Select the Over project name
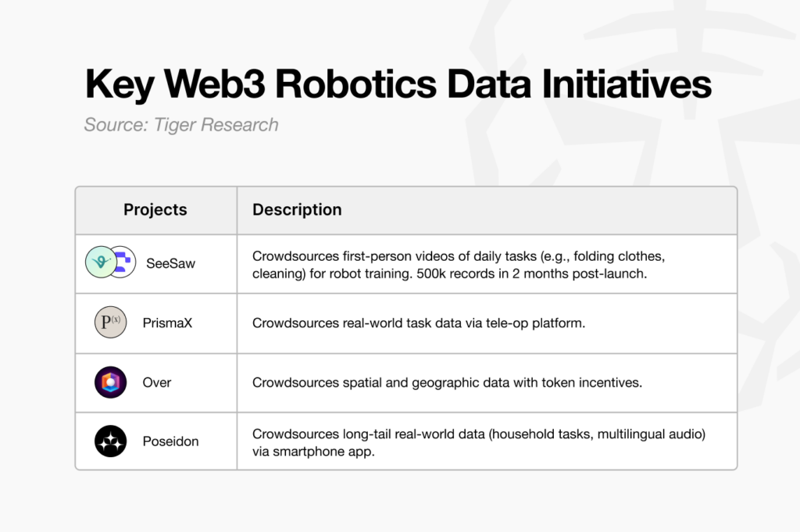 click(156, 383)
